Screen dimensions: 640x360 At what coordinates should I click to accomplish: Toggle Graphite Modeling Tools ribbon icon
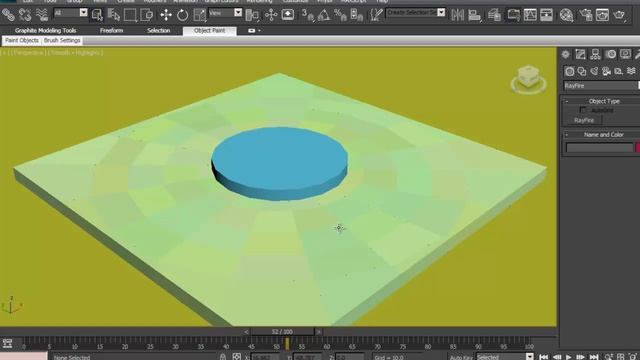pyautogui.click(x=513, y=15)
